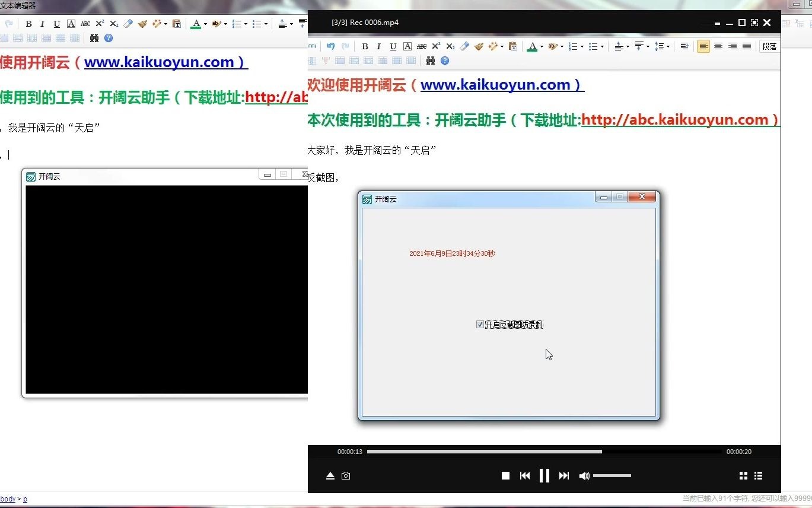Expand the auto-format wand dropdown in left editor
Image resolution: width=812 pixels, height=508 pixels.
(x=165, y=24)
